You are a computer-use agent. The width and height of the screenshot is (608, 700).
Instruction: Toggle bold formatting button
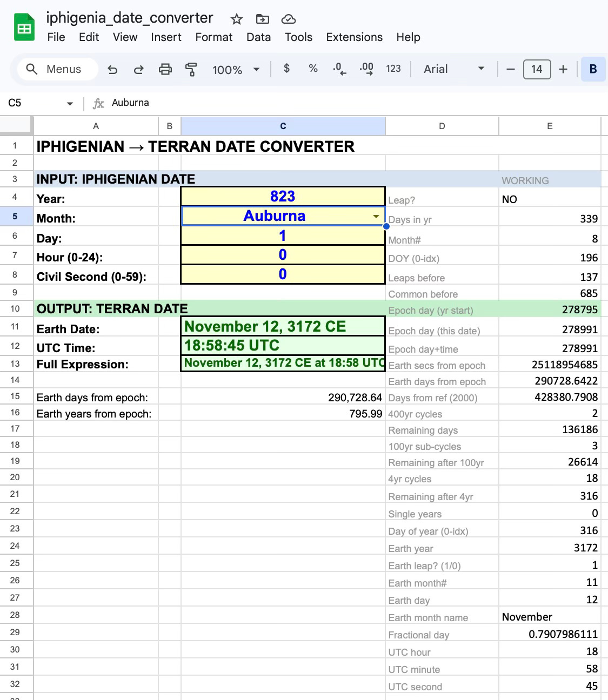pos(593,69)
